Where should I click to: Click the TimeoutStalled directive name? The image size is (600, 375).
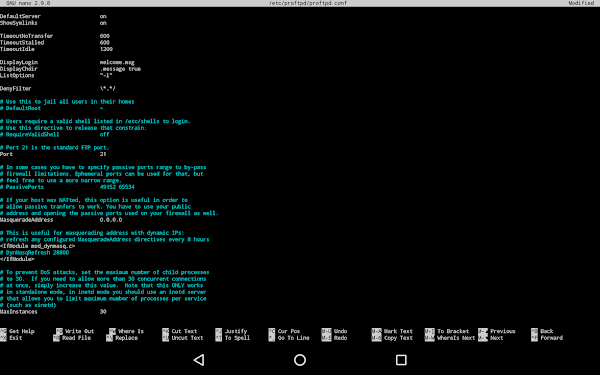22,42
